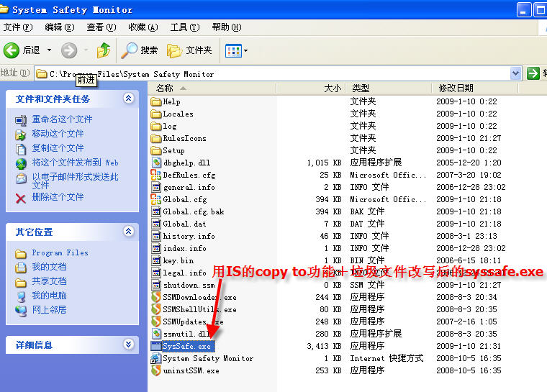Toggle the Folders pane button
The width and height of the screenshot is (547, 392).
[x=190, y=50]
